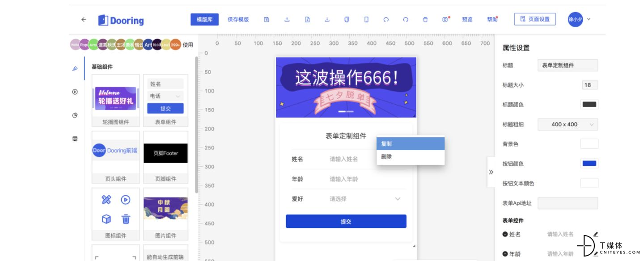This screenshot has height=261, width=644.
Task: Select the 页脚组件 footer component thumbnail
Action: tap(165, 157)
